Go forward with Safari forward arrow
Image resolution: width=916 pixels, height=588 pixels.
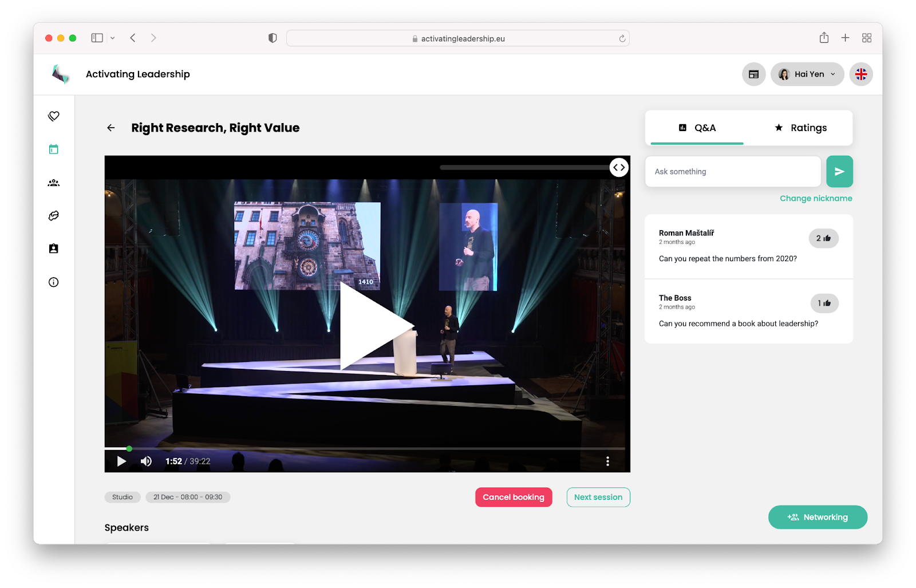(153, 38)
